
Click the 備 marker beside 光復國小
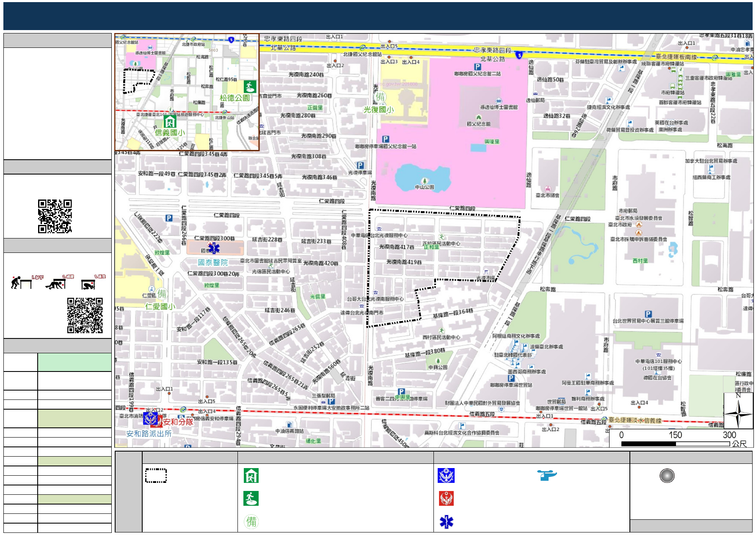click(380, 97)
